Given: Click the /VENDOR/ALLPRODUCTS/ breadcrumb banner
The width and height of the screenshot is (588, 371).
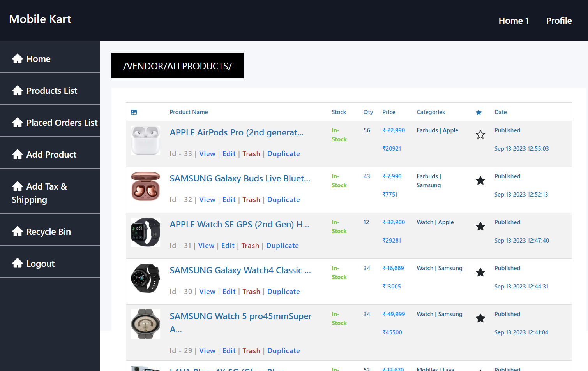Looking at the screenshot, I should point(177,65).
